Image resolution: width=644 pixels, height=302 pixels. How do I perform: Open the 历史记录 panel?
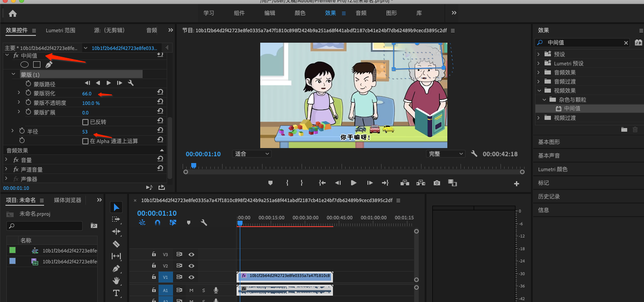click(x=549, y=196)
